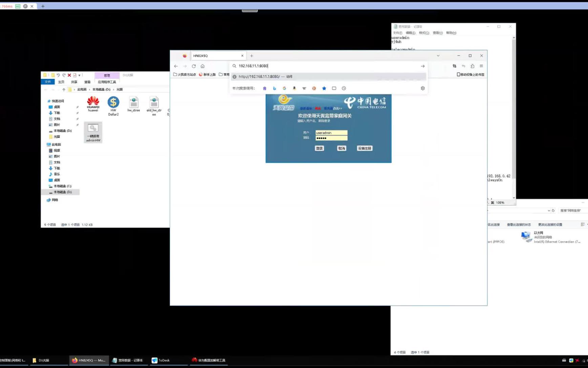Image resolution: width=588 pixels, height=368 pixels.
Task: Select the hw_ctree file
Action: pyautogui.click(x=133, y=104)
